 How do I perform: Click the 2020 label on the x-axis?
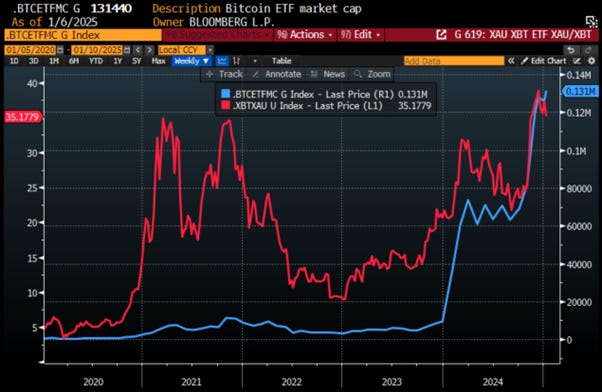click(93, 382)
